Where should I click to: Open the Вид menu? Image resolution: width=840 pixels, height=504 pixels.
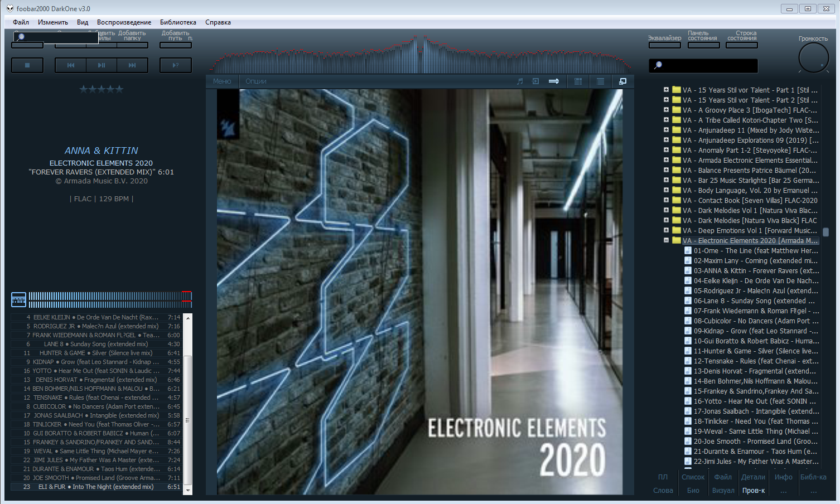(x=83, y=22)
